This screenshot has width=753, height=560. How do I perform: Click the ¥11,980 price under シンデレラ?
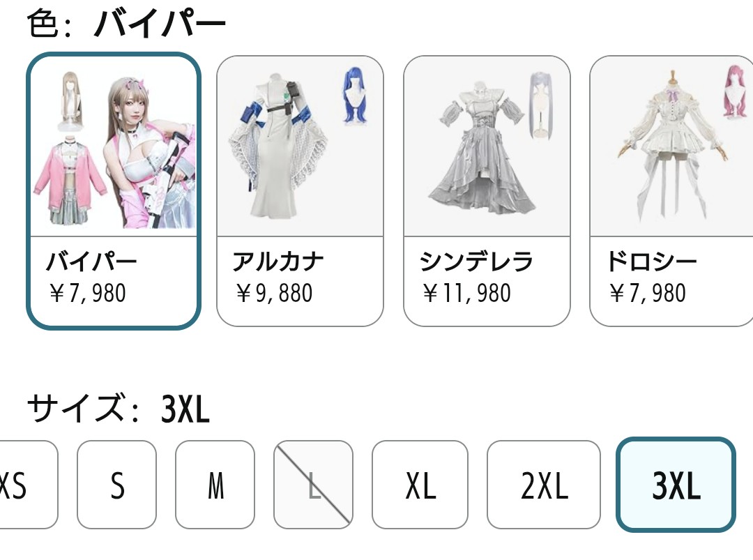pyautogui.click(x=466, y=293)
